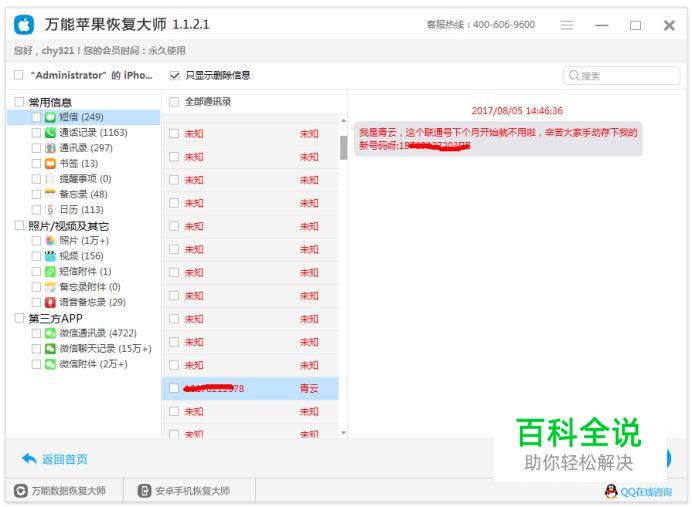This screenshot has width=692, height=507.
Task: Select 备忘录 (48) in the sidebar
Action: (83, 194)
